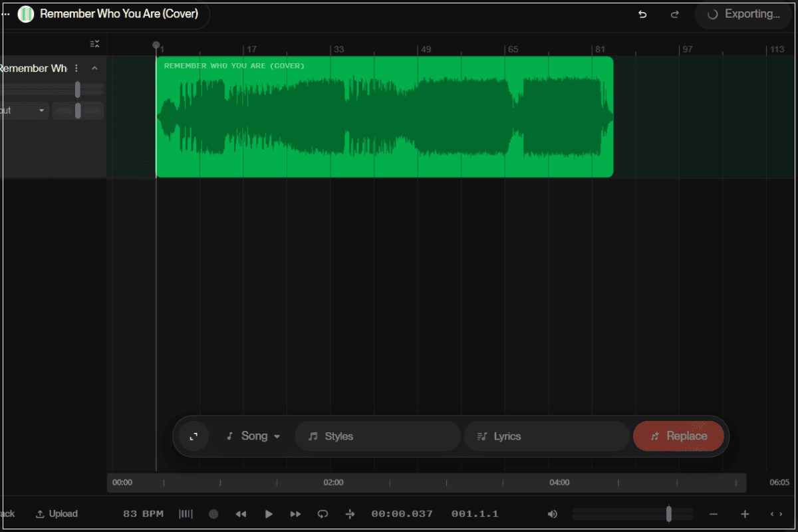Viewport: 798px width, 532px height.
Task: Click the rewind button
Action: pyautogui.click(x=241, y=514)
